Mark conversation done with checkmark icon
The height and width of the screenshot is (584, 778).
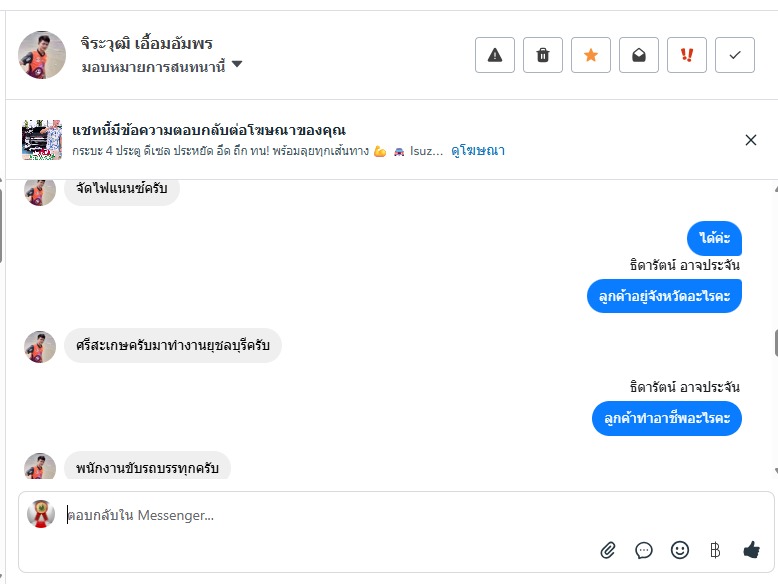click(x=735, y=55)
